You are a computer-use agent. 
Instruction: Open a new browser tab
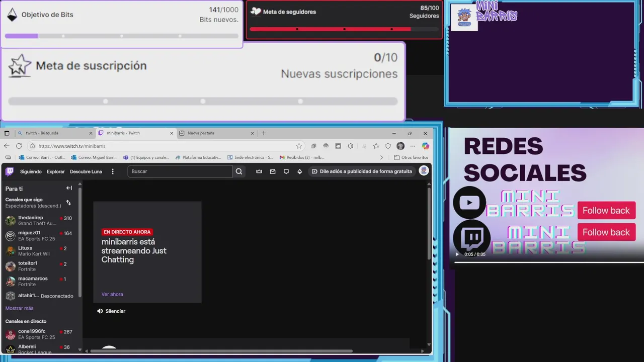(x=264, y=133)
